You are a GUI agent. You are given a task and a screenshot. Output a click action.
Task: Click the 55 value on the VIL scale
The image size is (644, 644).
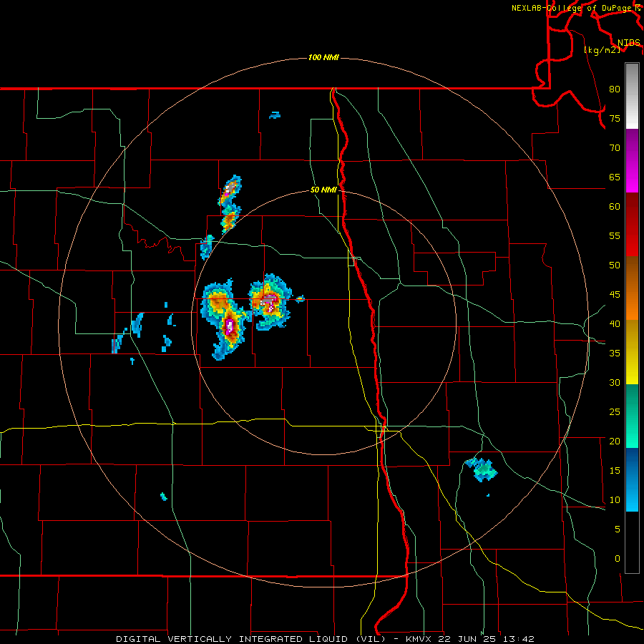[x=615, y=235]
